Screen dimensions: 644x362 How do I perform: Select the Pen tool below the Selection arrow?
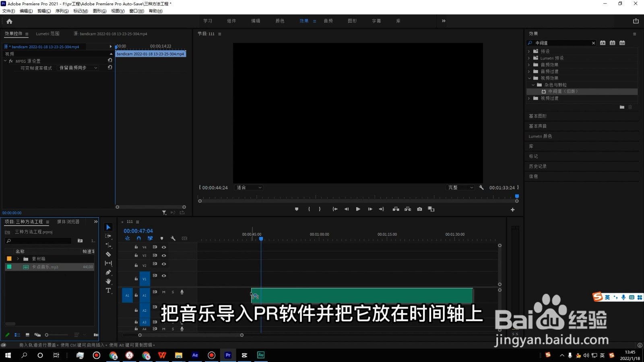coord(108,272)
